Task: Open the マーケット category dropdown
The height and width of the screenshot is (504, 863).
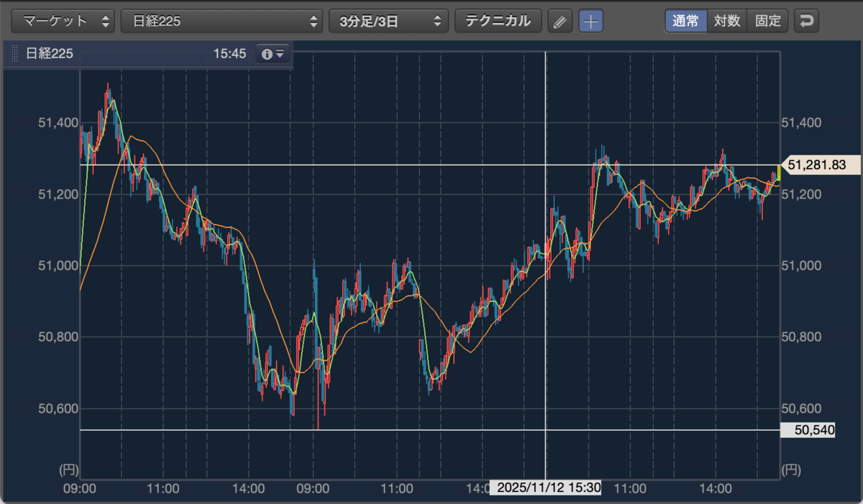Action: coord(63,21)
